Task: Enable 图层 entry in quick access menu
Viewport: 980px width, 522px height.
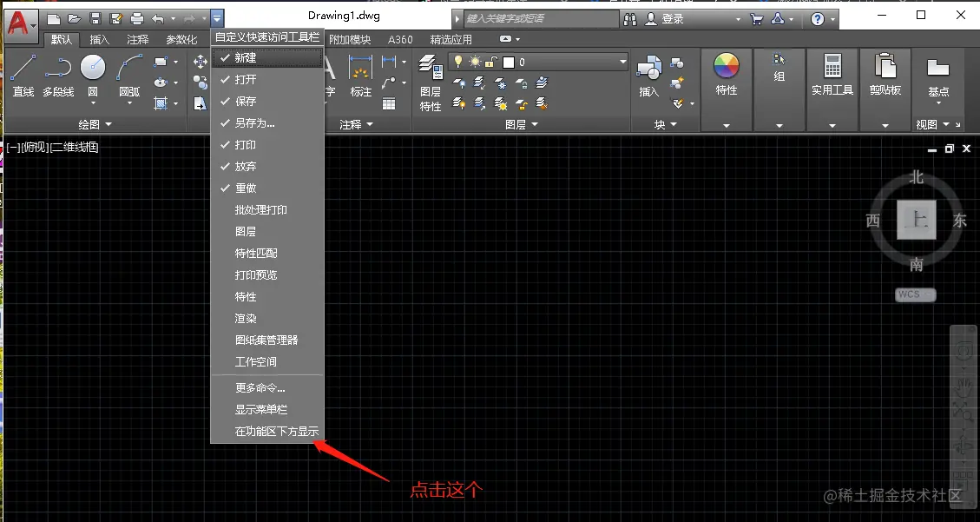Action: [267, 231]
